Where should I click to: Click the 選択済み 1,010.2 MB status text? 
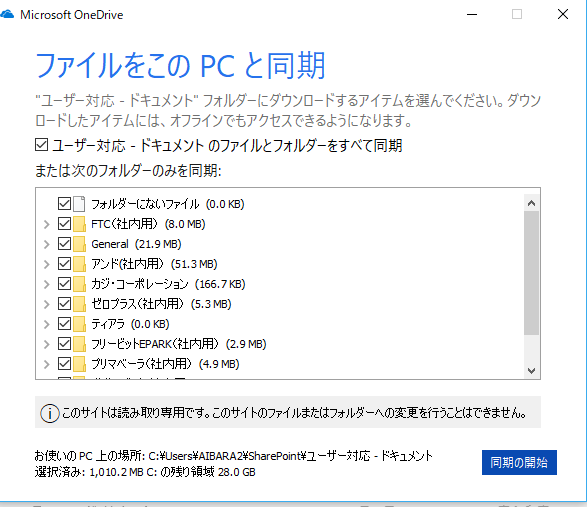[145, 472]
